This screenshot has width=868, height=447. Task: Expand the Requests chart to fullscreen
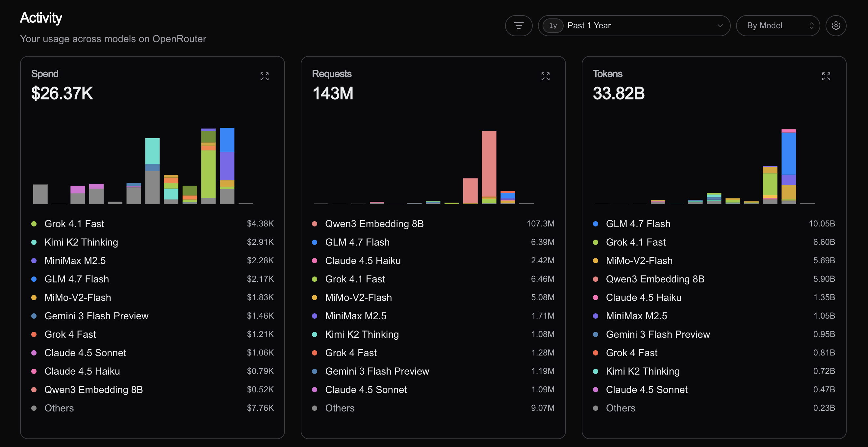545,76
